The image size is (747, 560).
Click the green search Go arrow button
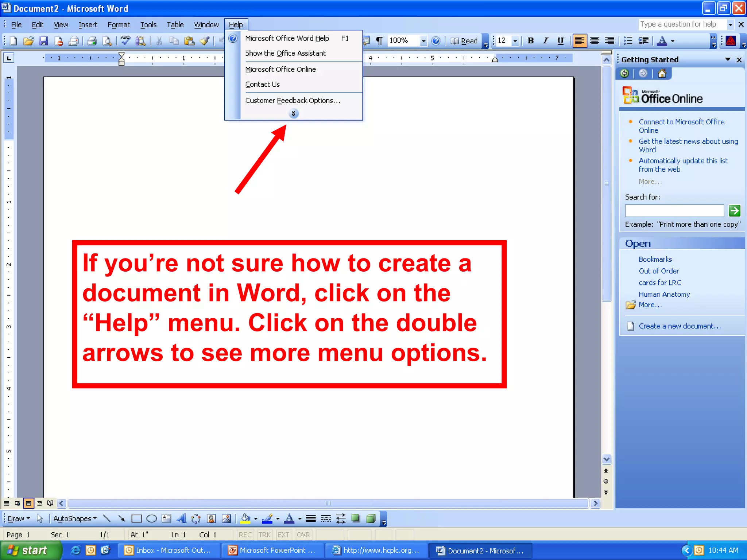click(x=734, y=210)
